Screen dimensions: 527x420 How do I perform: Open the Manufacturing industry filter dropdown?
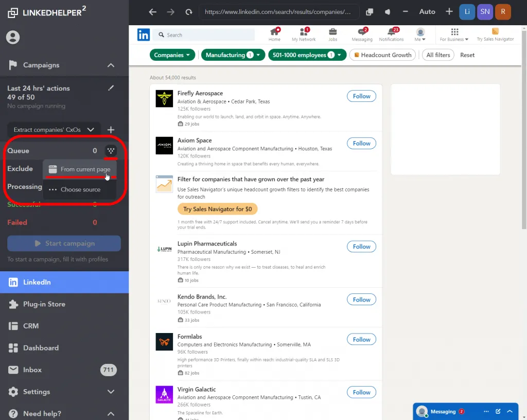coord(233,55)
